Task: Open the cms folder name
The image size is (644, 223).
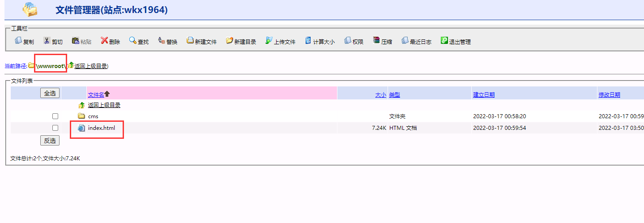Action: [93, 116]
